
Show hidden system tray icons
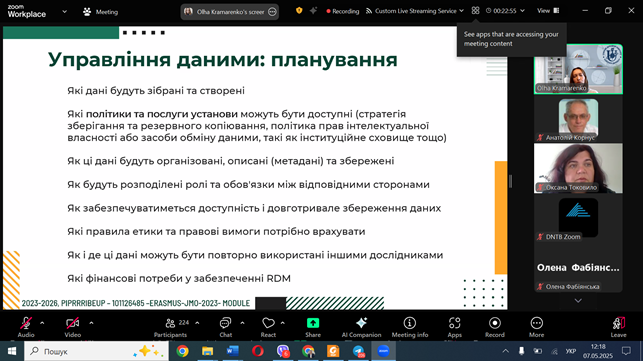(506, 351)
